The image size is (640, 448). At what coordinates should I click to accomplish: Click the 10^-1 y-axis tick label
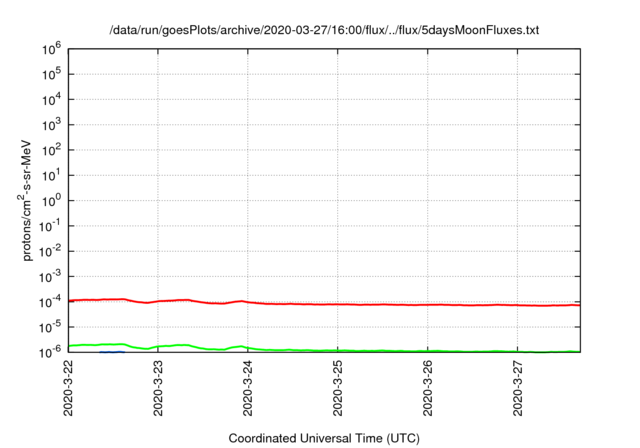(50, 226)
